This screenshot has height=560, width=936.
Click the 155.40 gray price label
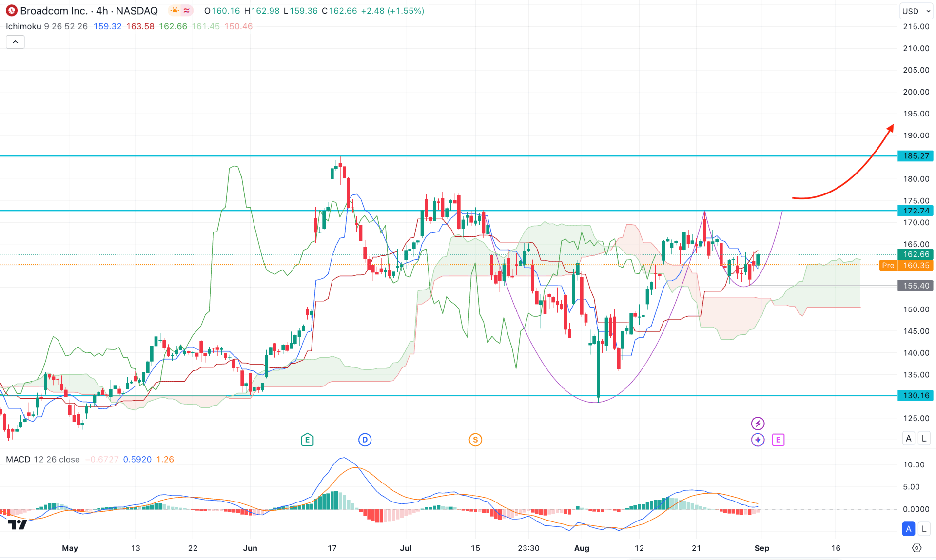pyautogui.click(x=916, y=286)
